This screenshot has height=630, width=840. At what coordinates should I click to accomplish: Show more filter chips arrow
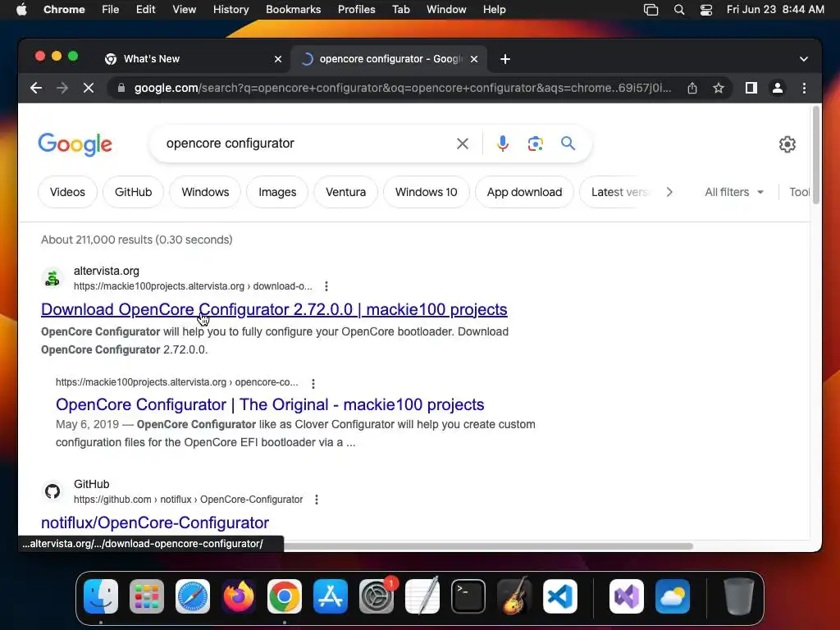click(x=669, y=192)
